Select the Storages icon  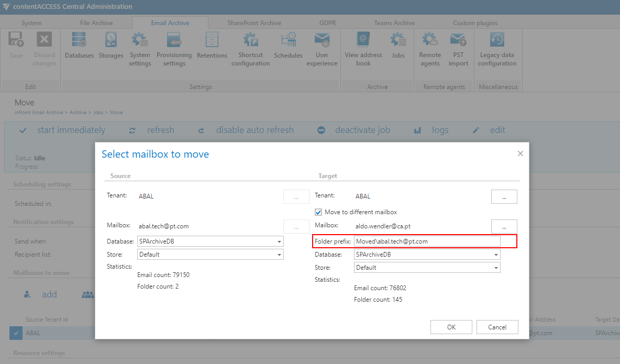coord(110,46)
